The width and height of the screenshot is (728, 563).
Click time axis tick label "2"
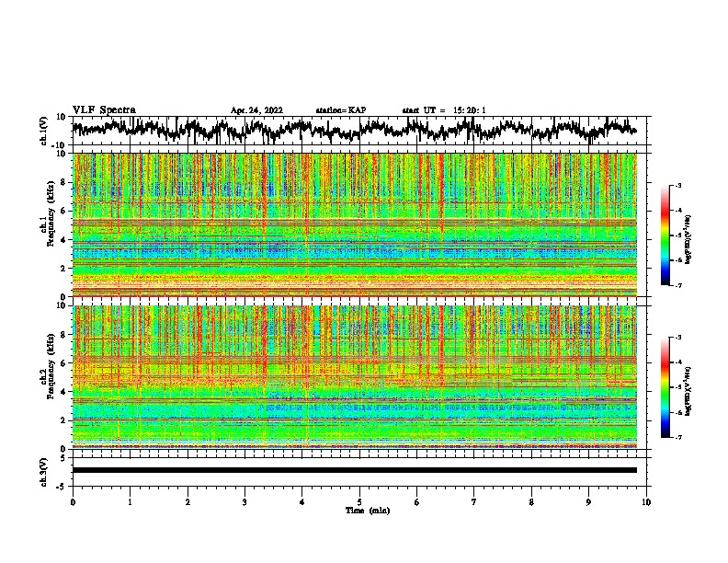(x=188, y=502)
